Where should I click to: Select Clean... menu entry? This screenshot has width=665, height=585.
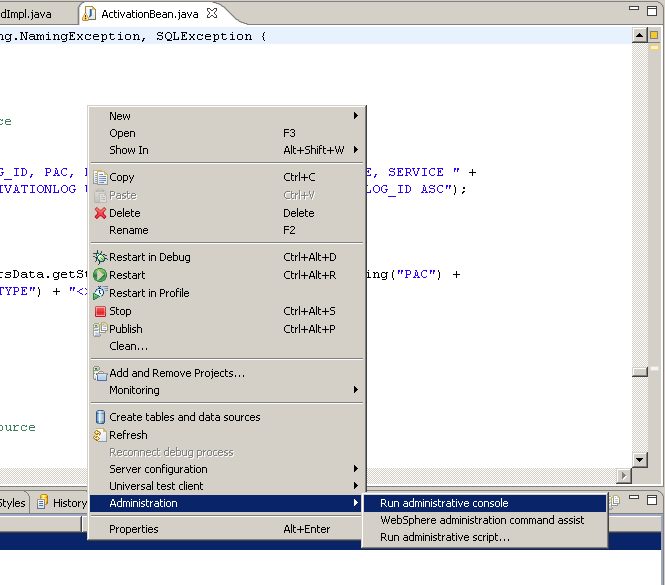click(226, 346)
